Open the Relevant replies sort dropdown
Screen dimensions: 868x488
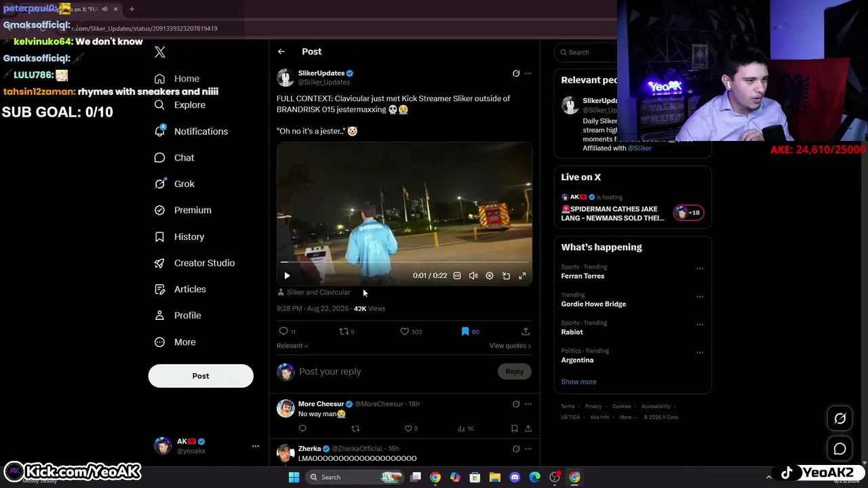point(292,346)
